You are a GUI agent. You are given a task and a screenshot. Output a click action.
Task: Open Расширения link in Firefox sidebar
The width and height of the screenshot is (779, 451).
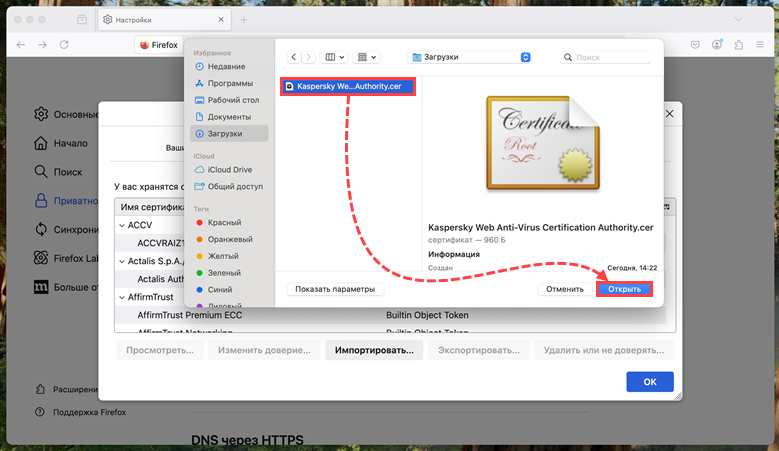point(67,389)
